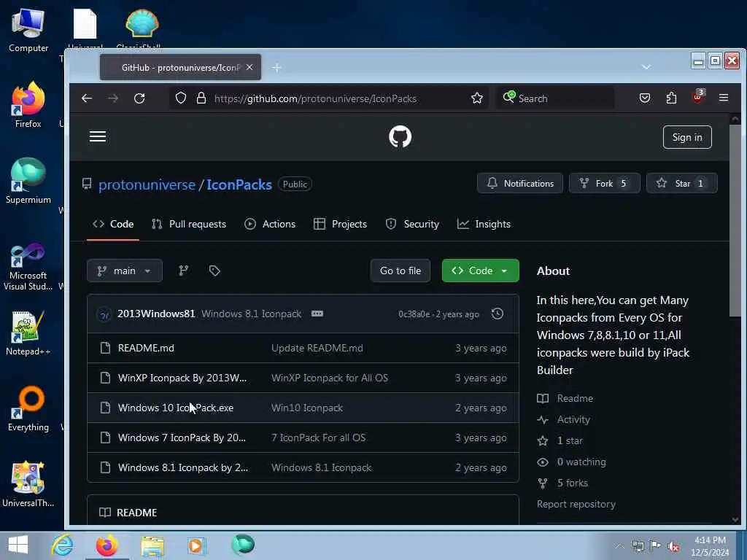747x560 pixels.
Task: Click the list all tabs chevron
Action: (646, 66)
